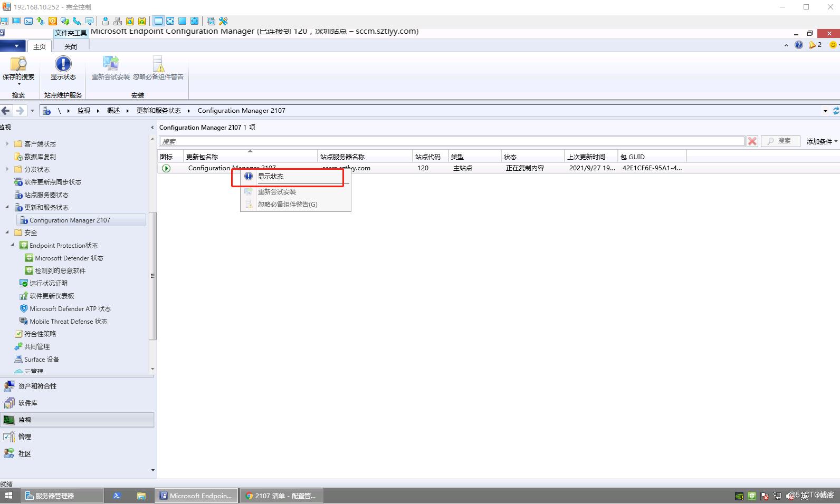Expand the 分发状态 tree node

tap(7, 169)
